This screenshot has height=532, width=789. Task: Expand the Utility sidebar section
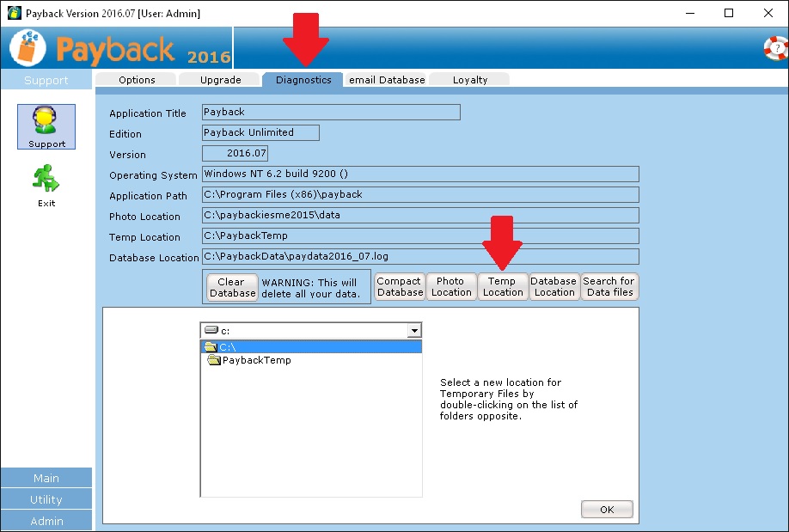46,499
